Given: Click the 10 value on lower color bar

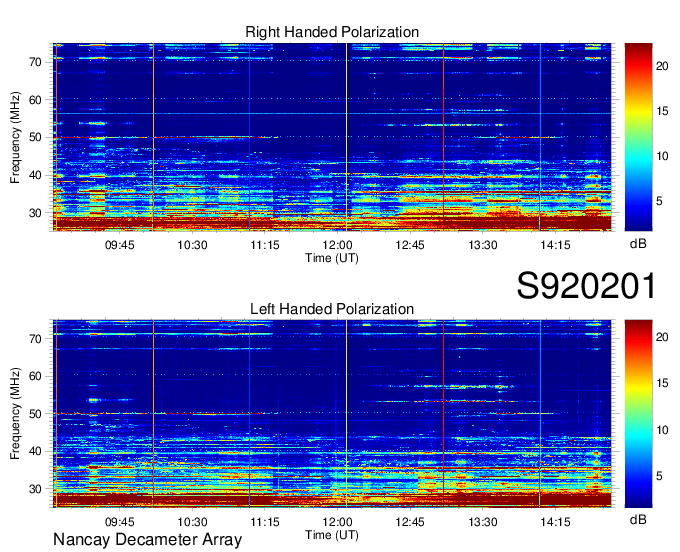Looking at the screenshot, I should point(662,430).
